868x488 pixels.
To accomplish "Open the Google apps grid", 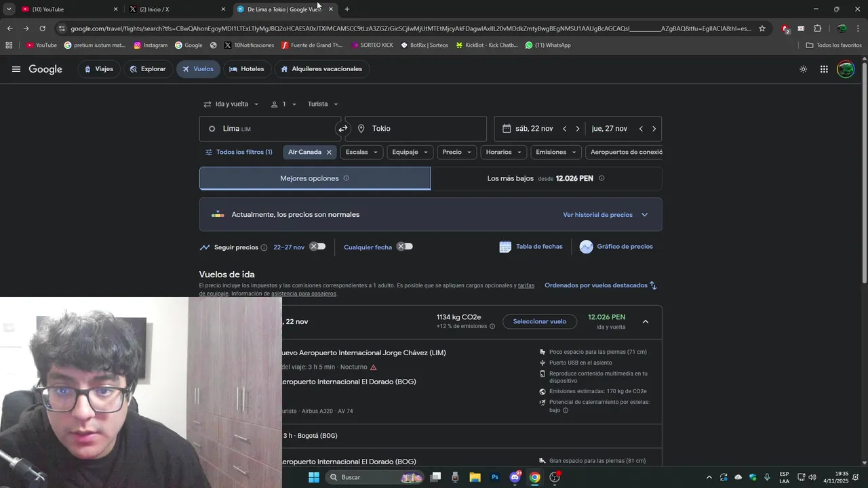I will pyautogui.click(x=824, y=69).
